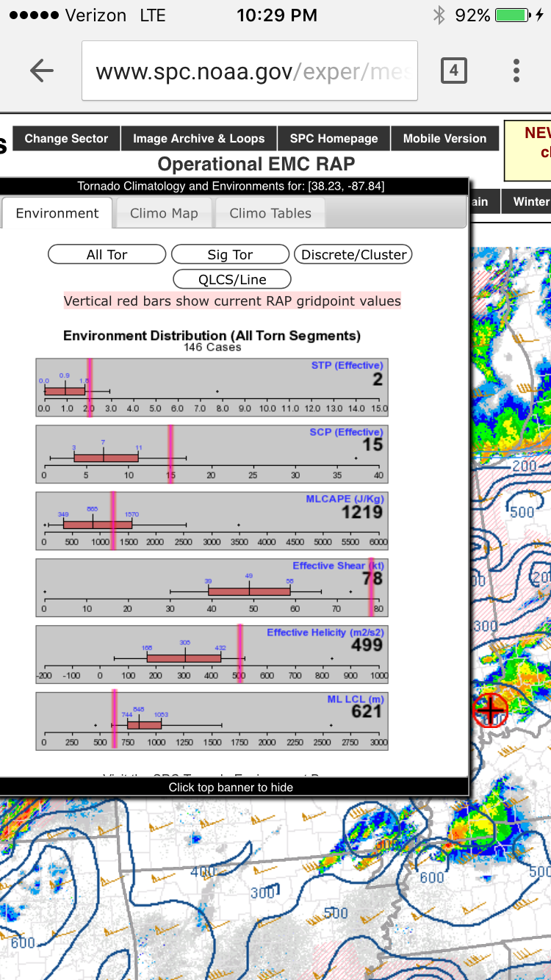
Task: Select the Environment tab
Action: (x=57, y=213)
